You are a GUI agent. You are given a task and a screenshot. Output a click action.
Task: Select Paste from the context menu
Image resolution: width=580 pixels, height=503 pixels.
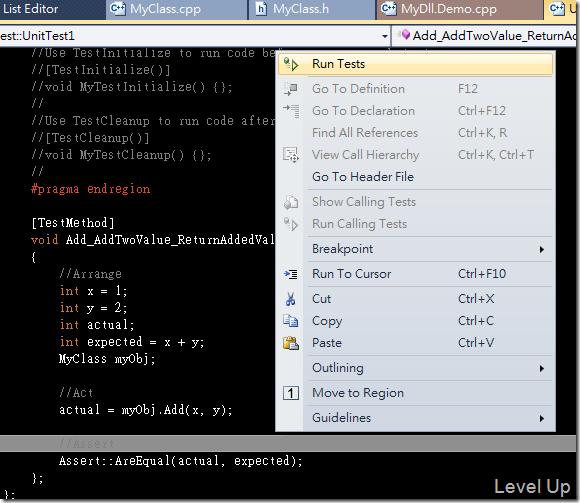(x=415, y=343)
